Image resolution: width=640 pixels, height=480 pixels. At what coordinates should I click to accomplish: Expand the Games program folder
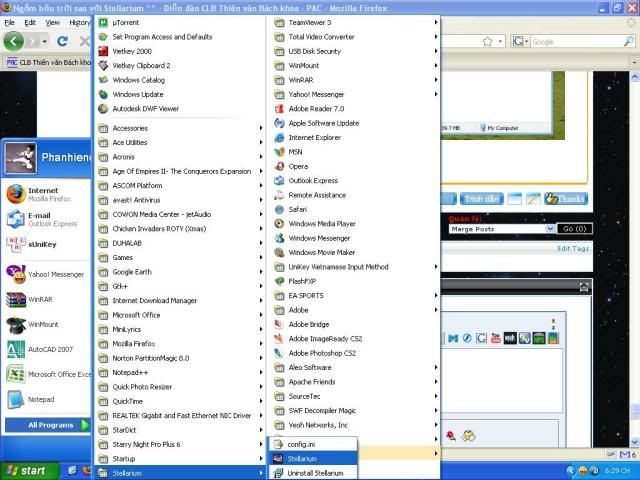(122, 257)
